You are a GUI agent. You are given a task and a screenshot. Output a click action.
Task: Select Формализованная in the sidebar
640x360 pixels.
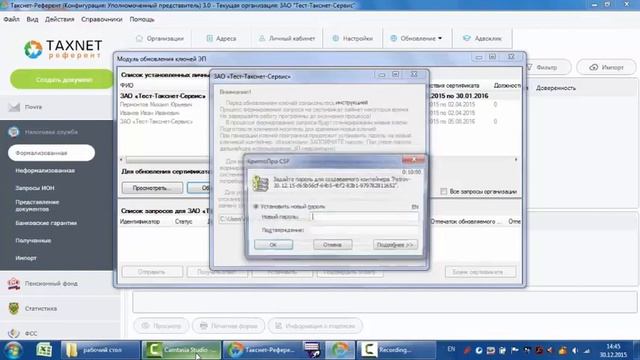(51, 153)
